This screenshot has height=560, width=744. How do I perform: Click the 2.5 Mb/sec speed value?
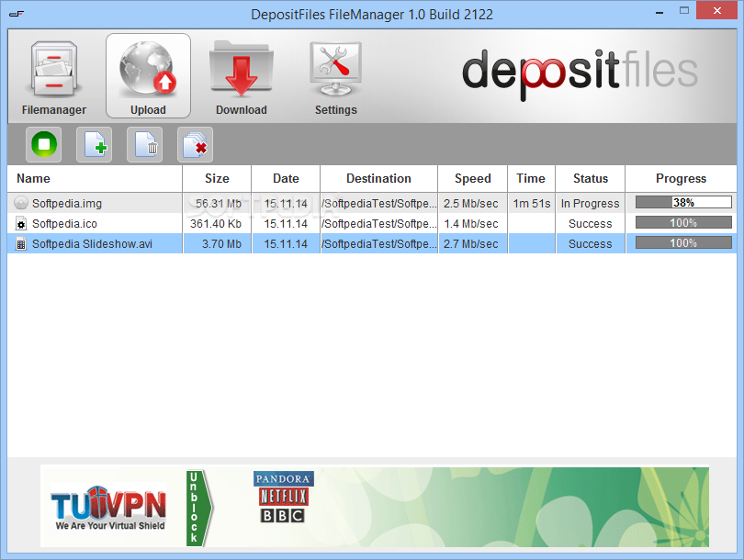click(x=470, y=204)
